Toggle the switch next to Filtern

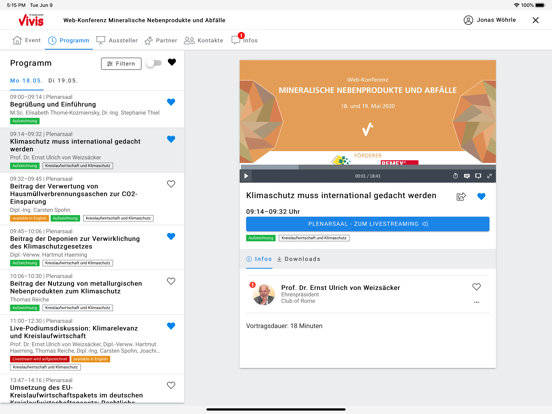coord(154,63)
